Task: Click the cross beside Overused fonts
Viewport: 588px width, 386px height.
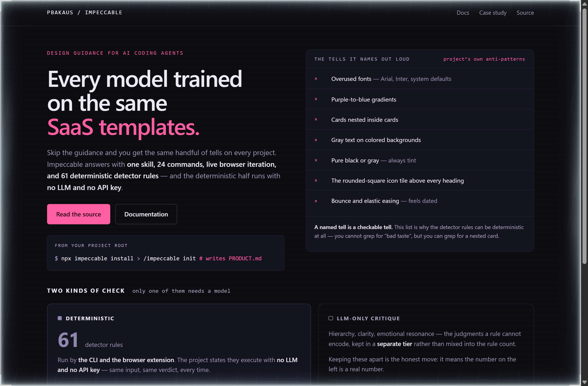Action: tap(316, 79)
